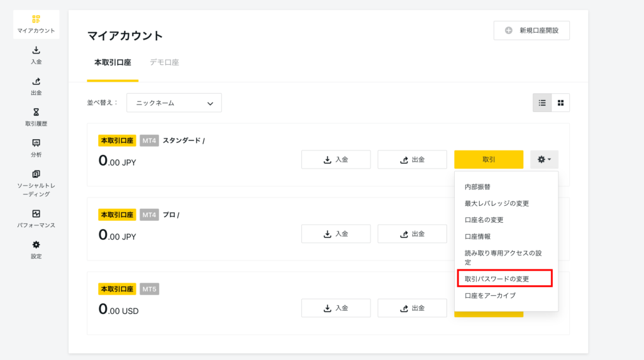This screenshot has width=644, height=360.
Task: Expand the ニックネーム sort dropdown
Action: click(174, 103)
